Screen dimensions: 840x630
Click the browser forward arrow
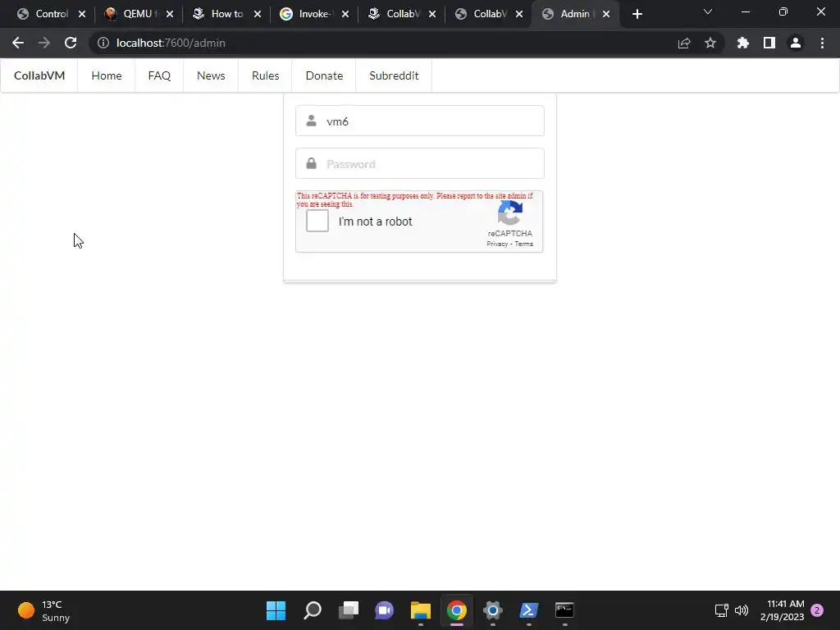44,43
